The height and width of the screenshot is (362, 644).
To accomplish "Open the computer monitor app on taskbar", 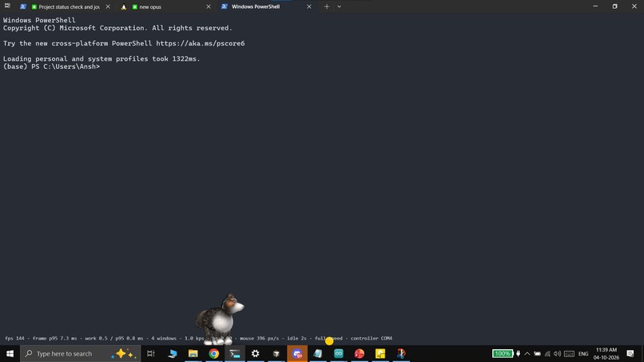I will point(172,353).
